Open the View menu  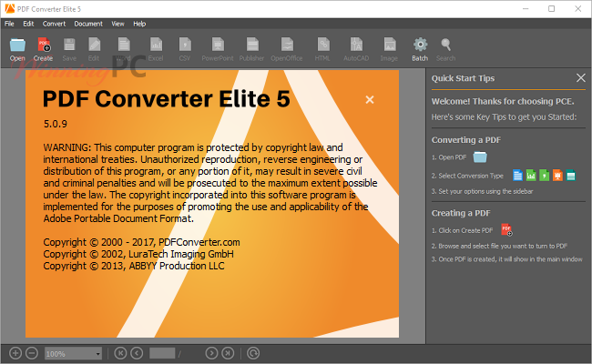pos(117,24)
